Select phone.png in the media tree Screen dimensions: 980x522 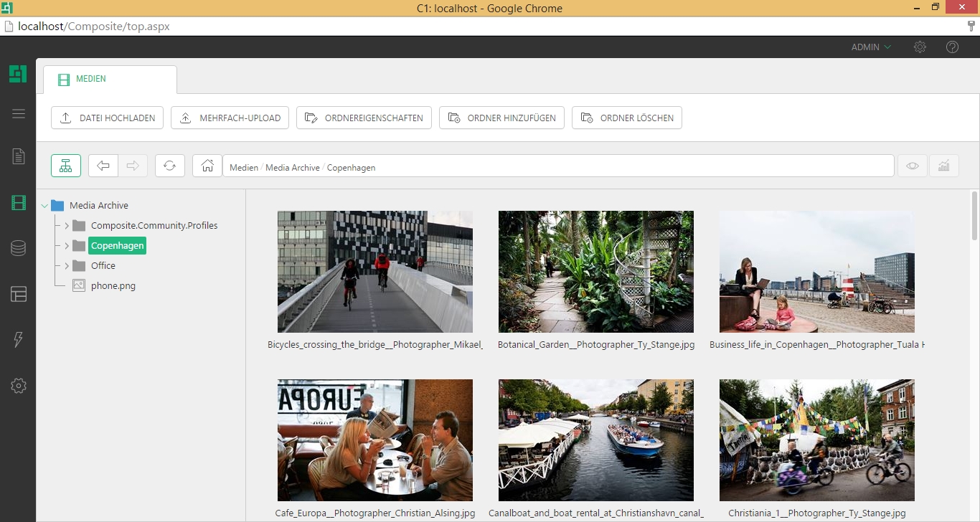pos(113,286)
